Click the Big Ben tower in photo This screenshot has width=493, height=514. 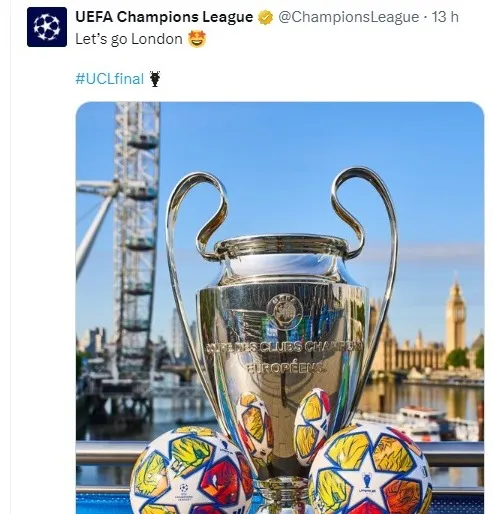coord(455,317)
